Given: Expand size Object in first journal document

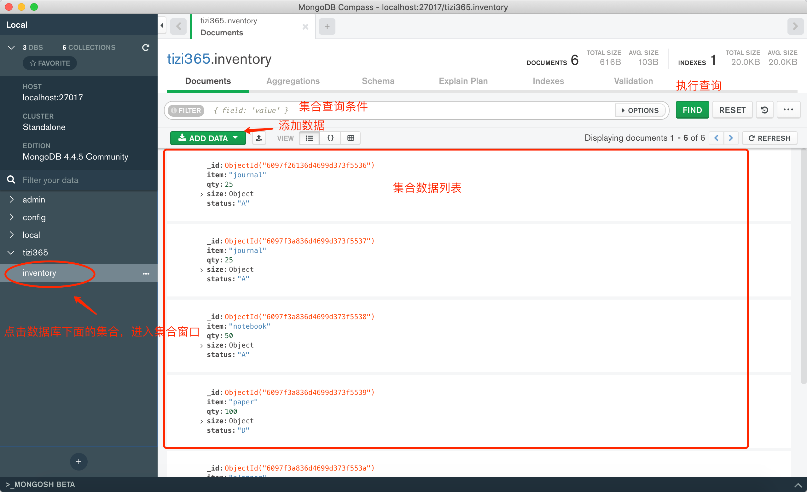Looking at the screenshot, I should 202,194.
